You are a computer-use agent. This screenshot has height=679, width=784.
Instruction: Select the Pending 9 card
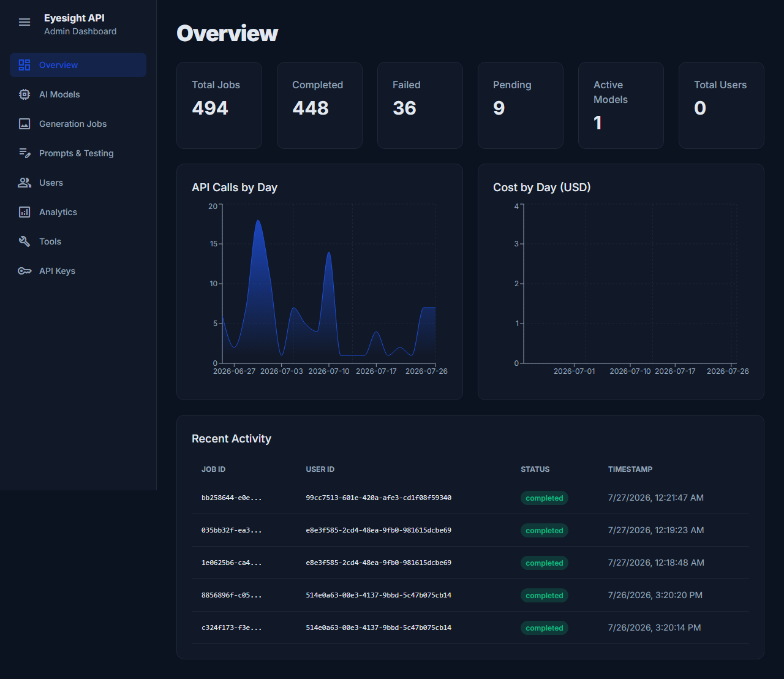coord(521,105)
